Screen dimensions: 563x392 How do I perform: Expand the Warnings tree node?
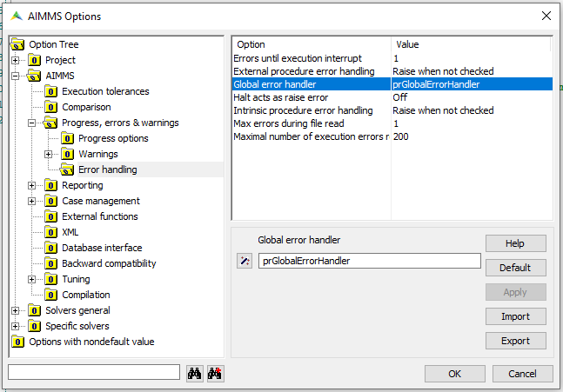(48, 154)
